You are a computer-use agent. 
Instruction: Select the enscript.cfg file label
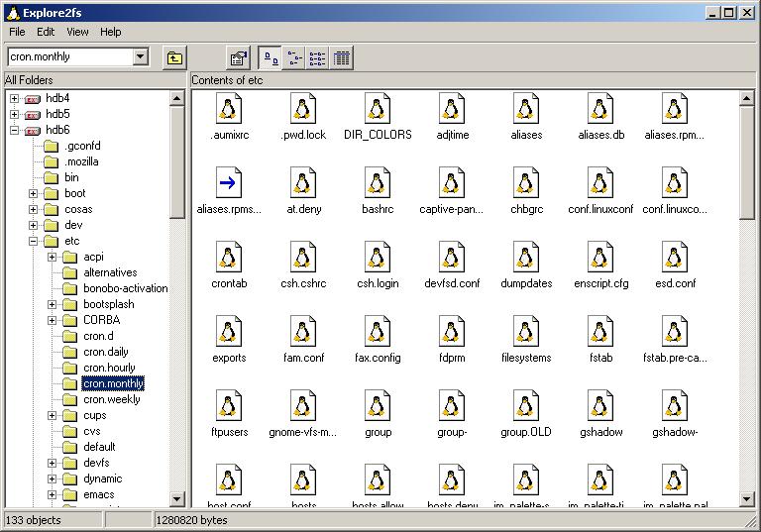point(600,283)
